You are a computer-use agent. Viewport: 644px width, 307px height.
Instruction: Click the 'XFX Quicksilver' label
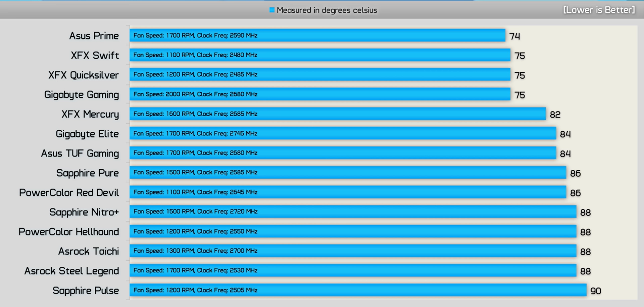click(84, 75)
